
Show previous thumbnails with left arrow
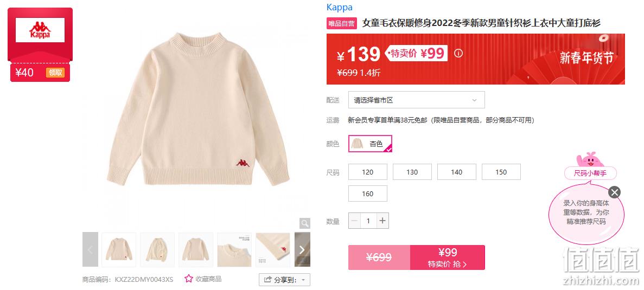click(x=91, y=249)
